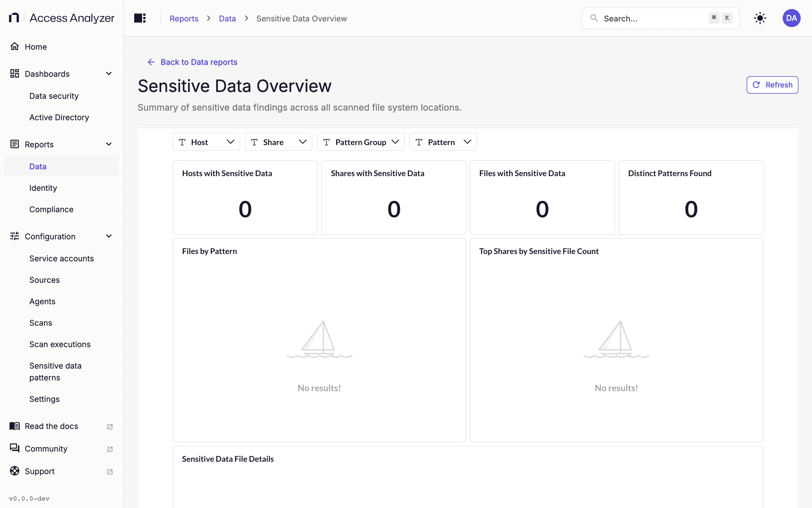Open Agents configuration

click(x=62, y=301)
